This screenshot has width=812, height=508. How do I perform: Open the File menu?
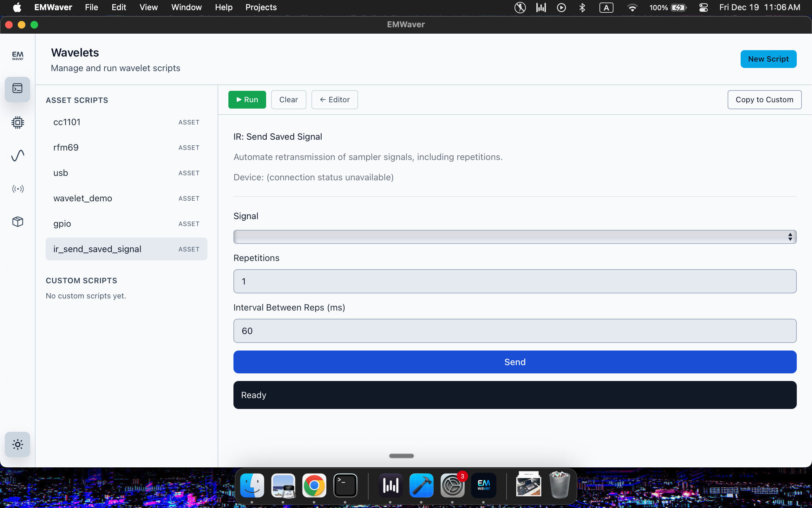[x=91, y=7]
